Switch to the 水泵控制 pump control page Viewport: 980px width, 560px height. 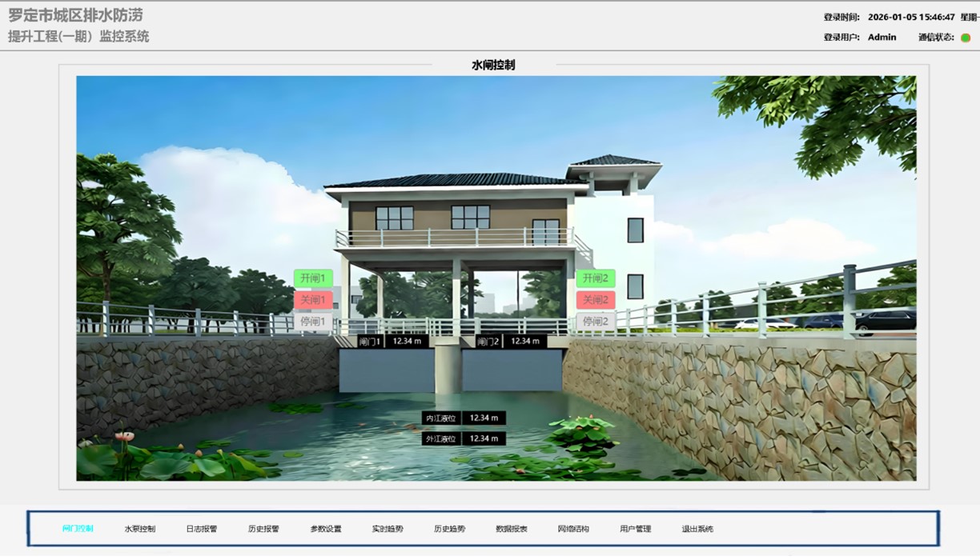coord(140,529)
